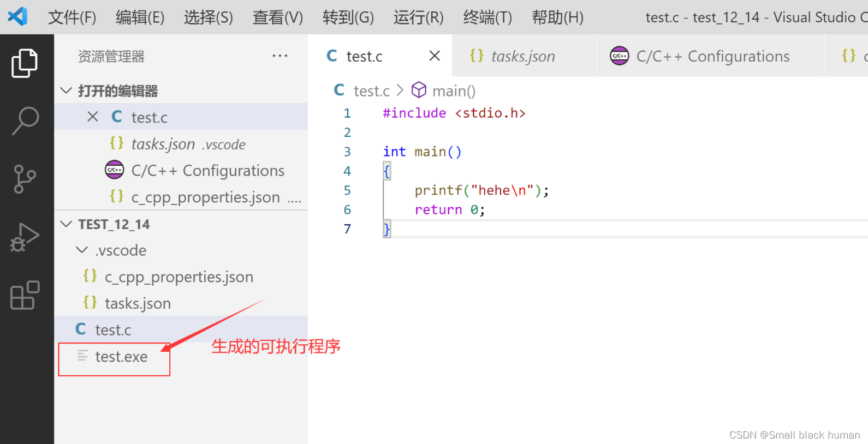This screenshot has height=444, width=868.
Task: Open the Source Control view icon
Action: [25, 179]
